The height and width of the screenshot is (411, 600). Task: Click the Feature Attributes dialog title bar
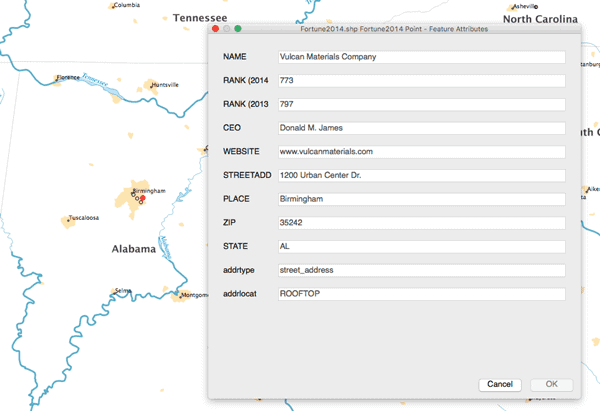[x=394, y=29]
